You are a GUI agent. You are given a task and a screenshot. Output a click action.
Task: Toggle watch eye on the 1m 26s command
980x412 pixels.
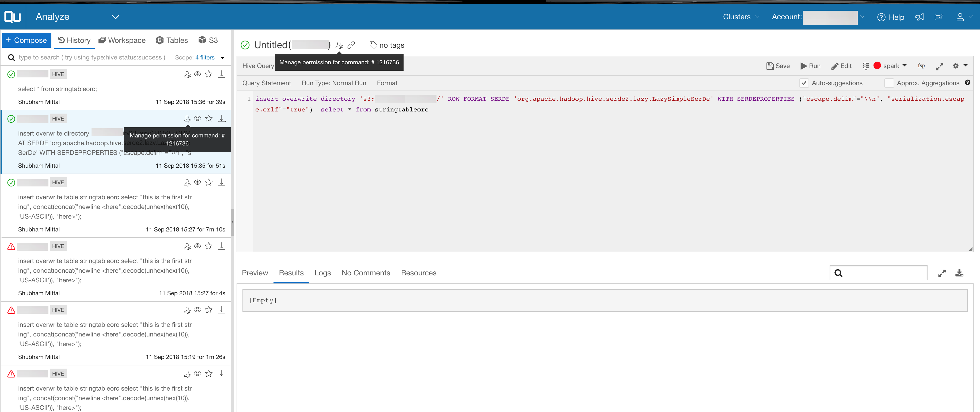click(197, 310)
